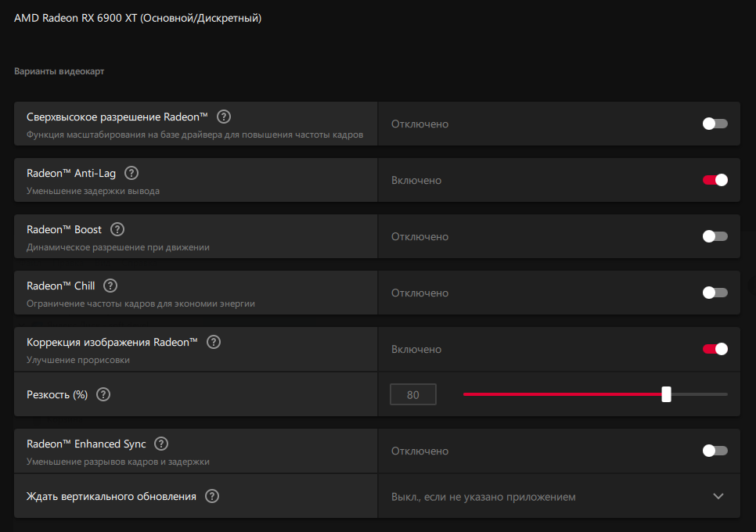Turn on the Radeon Boost toggle
The image size is (756, 532).
[715, 236]
